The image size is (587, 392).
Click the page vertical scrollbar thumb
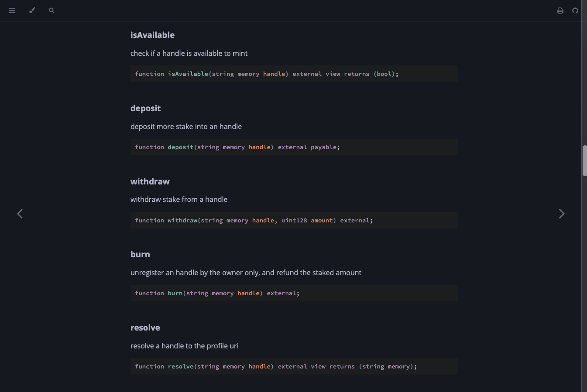pos(584,161)
